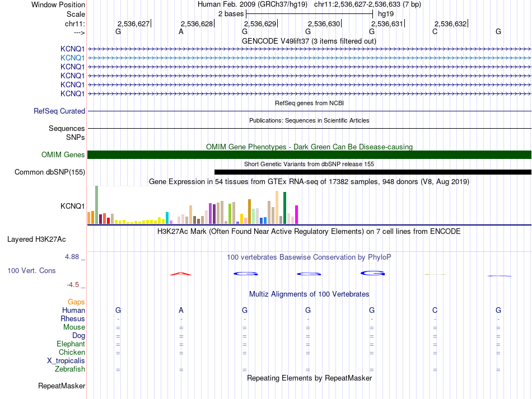Click the magenta bar in GTEx chart

[297, 214]
